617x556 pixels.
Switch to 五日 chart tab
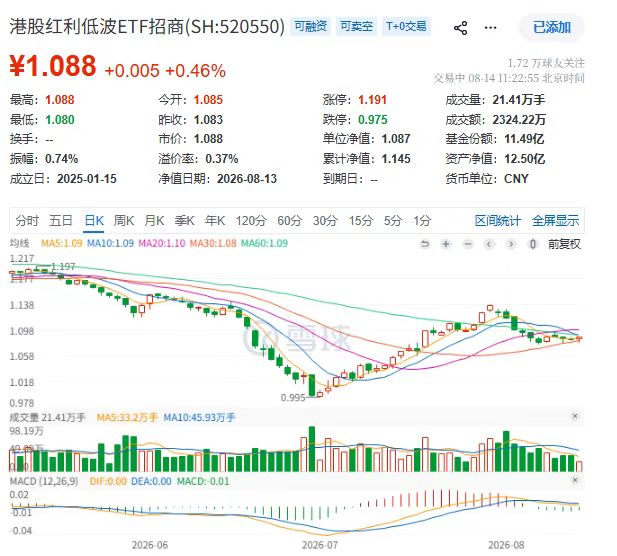click(x=61, y=221)
